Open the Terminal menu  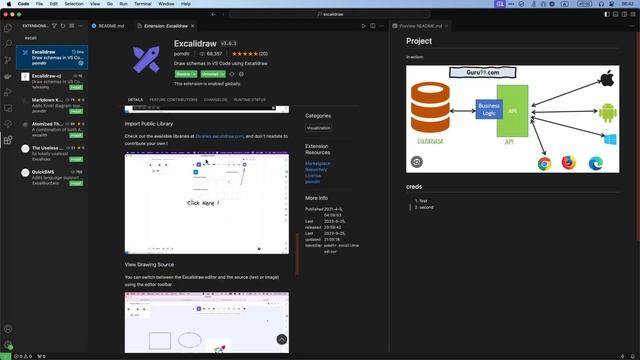(143, 4)
